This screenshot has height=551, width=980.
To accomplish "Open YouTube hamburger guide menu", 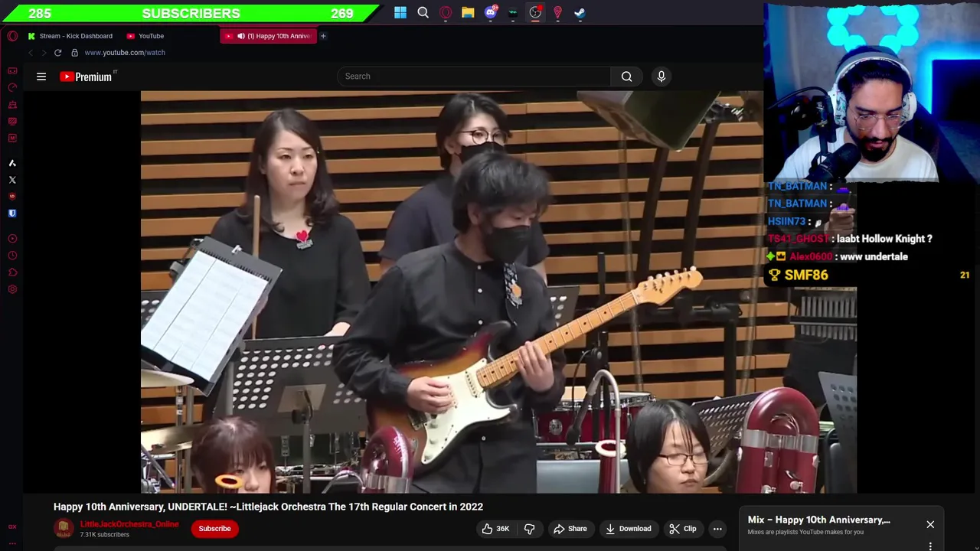I will [41, 77].
